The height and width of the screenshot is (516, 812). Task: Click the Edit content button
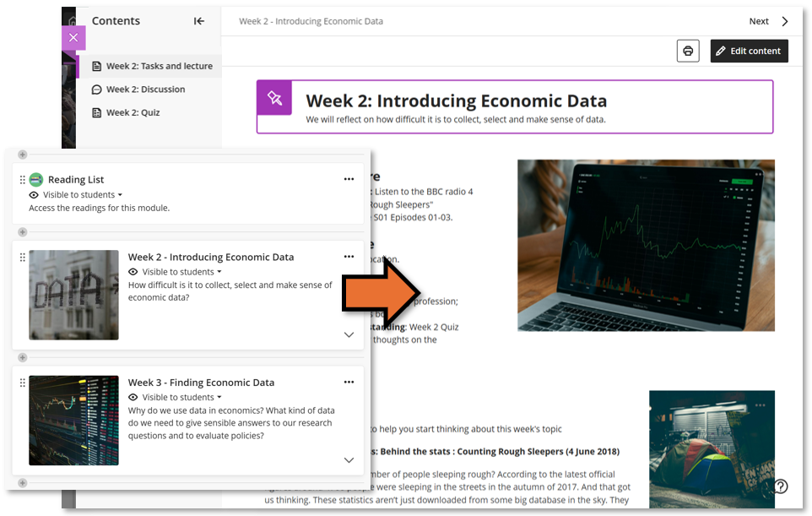(749, 51)
